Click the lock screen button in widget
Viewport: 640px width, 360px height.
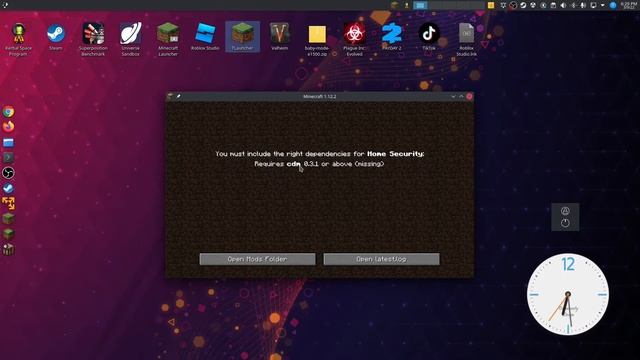pos(565,211)
